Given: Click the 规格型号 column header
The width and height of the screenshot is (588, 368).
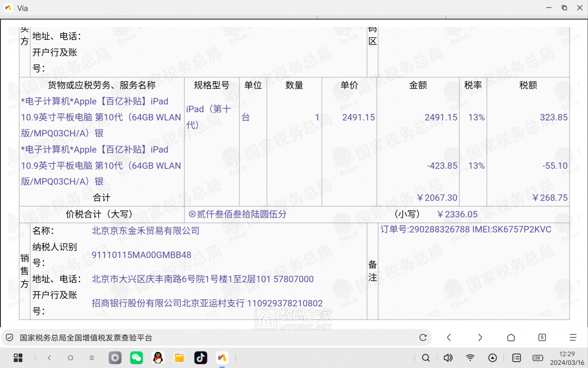Looking at the screenshot, I should click(x=212, y=85).
